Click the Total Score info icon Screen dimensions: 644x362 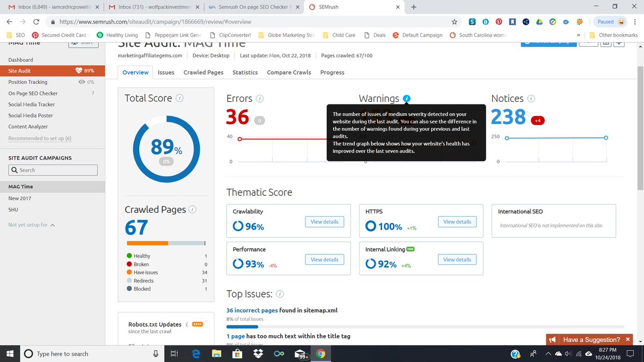click(x=180, y=98)
